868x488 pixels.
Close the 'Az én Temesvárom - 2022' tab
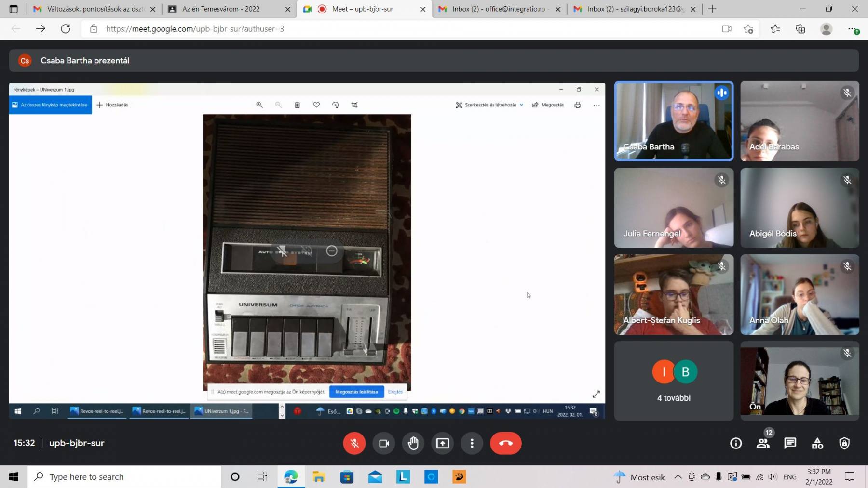[x=288, y=9]
